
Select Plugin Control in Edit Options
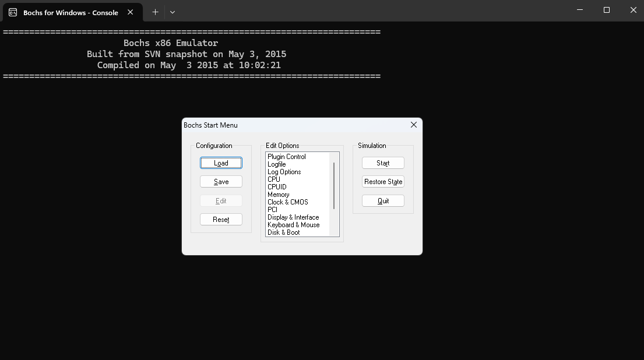[287, 157]
